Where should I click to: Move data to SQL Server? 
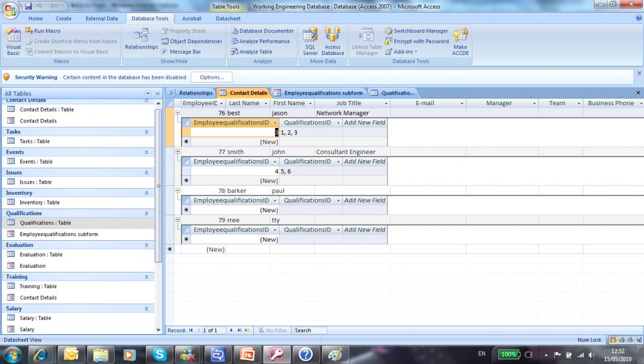[310, 42]
